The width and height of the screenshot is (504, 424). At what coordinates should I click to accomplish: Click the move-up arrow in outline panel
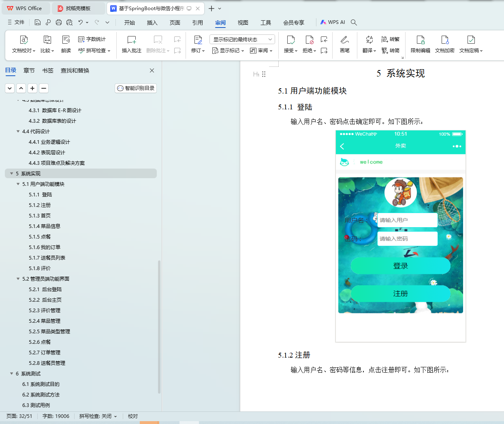[x=21, y=88]
